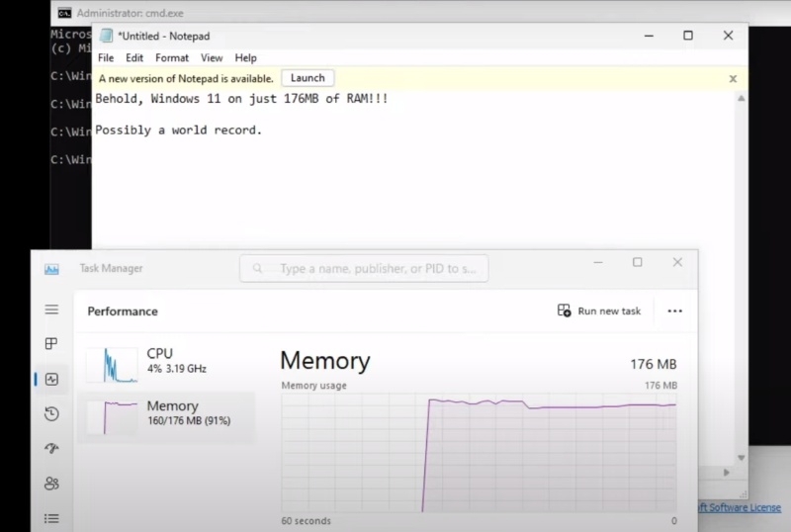Click Run new task in Task Manager
Viewport: 791px width, 532px height.
tap(599, 310)
